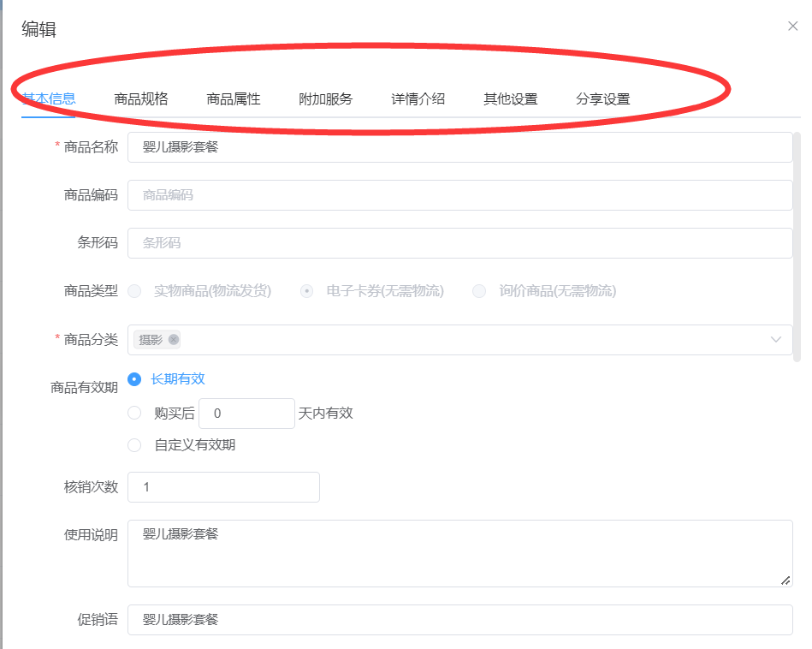Viewport: 812px width, 649px height.
Task: Click the 商品分类 select box
Action: (459, 340)
